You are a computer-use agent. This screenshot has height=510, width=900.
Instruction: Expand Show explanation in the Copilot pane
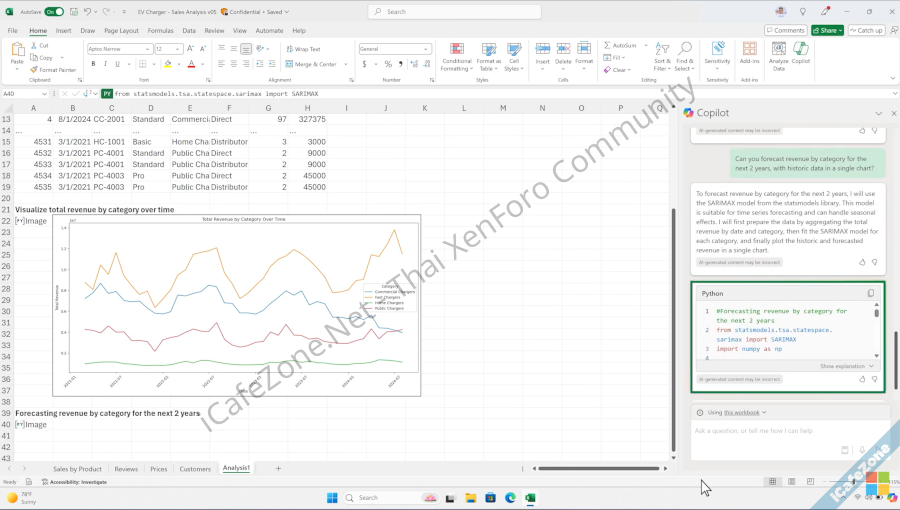[846, 366]
